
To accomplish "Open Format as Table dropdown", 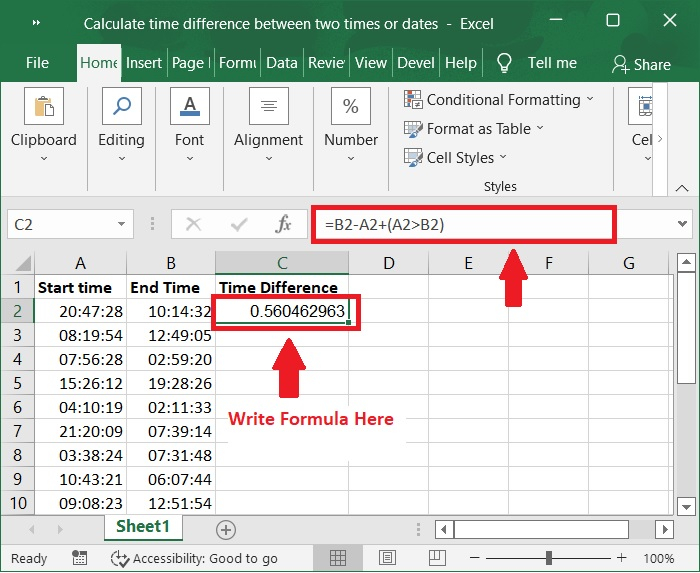I will [474, 129].
